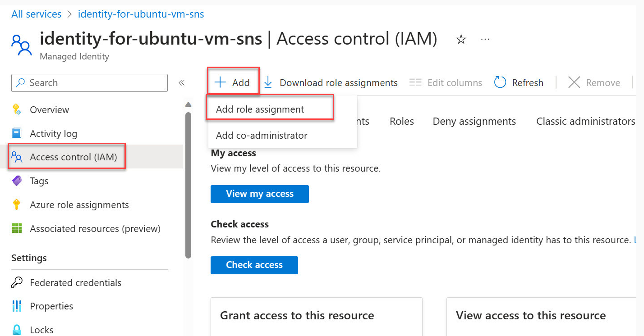This screenshot has width=644, height=336.
Task: Open Federated credentials settings
Action: tap(75, 282)
